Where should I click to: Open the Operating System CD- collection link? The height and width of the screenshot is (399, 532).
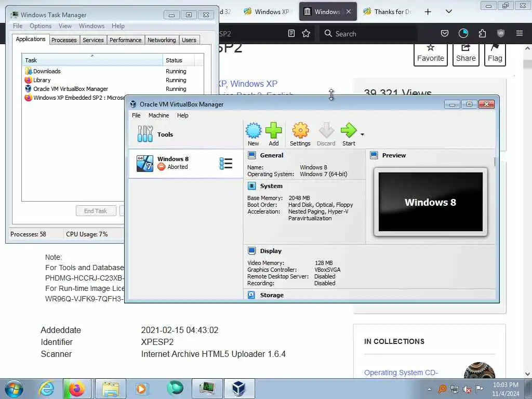tap(401, 373)
